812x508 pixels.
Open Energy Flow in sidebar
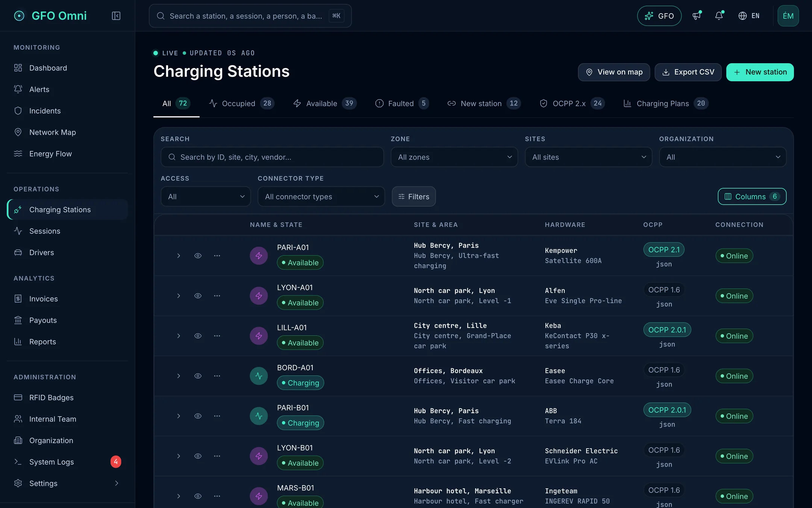pos(68,154)
